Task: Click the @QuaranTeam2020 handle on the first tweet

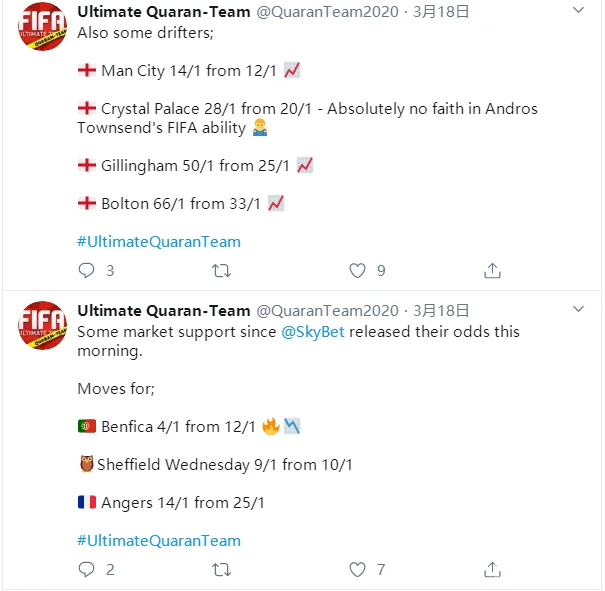Action: (x=327, y=12)
